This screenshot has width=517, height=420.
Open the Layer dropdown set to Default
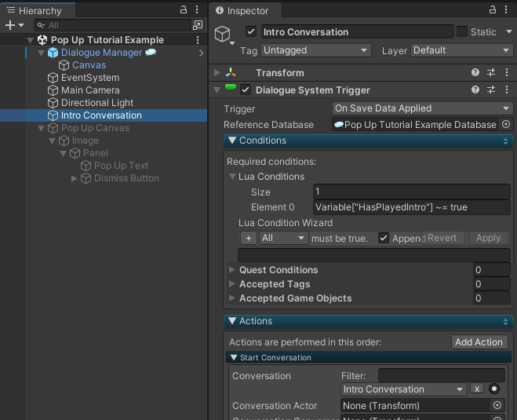461,50
